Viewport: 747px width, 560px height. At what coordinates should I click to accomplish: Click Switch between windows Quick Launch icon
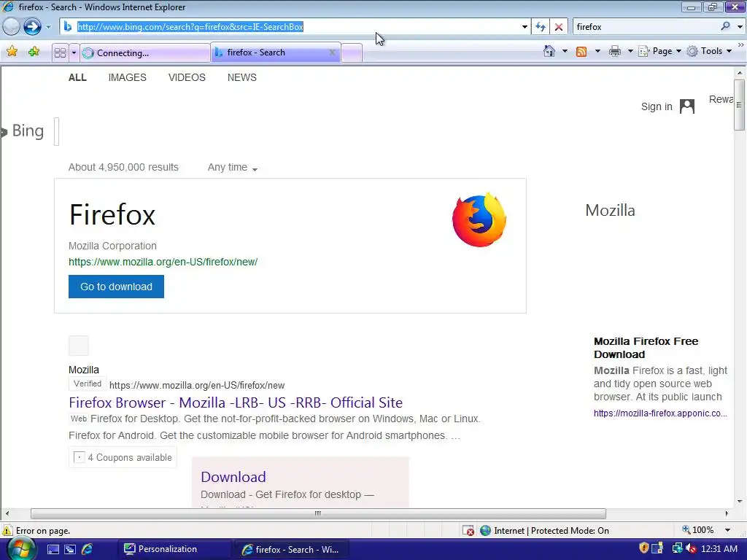pos(70,550)
